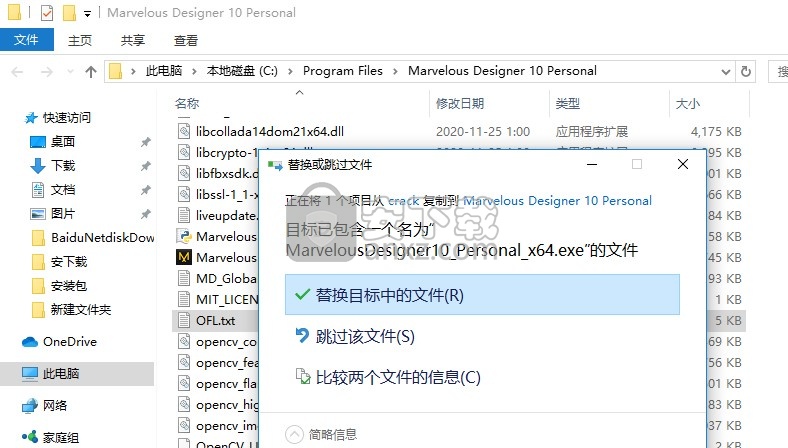Expand chevron after 本地磁盘 (C:) breadcrumb

tap(290, 71)
